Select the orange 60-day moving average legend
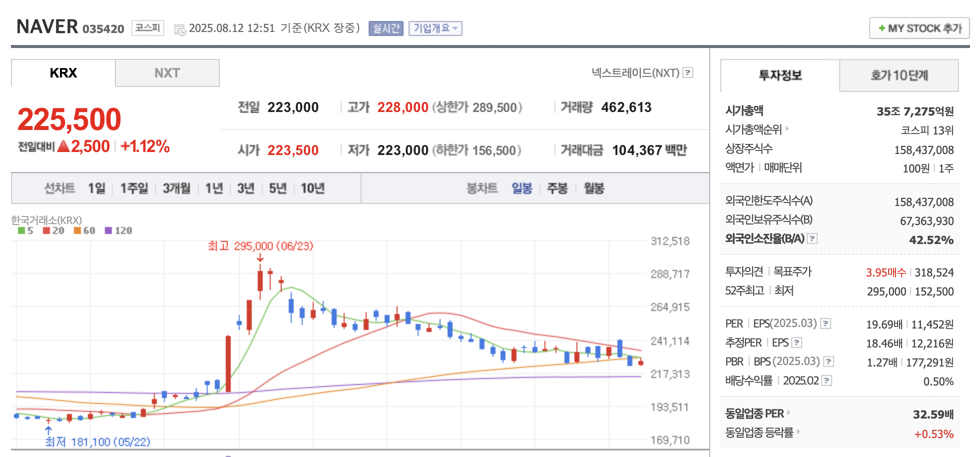This screenshot has height=457, width=980. pos(84,230)
